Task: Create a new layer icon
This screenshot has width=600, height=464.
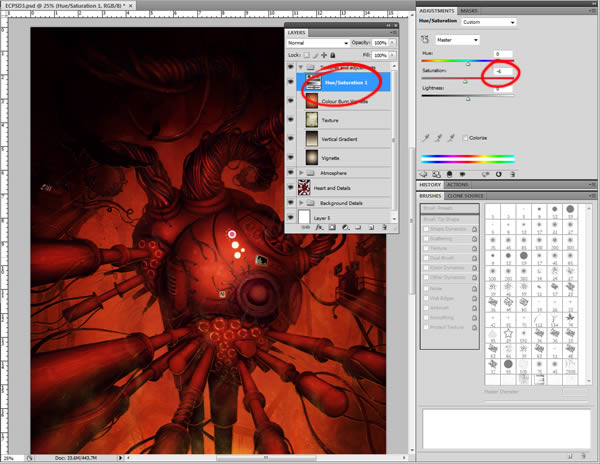Action: tap(371, 228)
